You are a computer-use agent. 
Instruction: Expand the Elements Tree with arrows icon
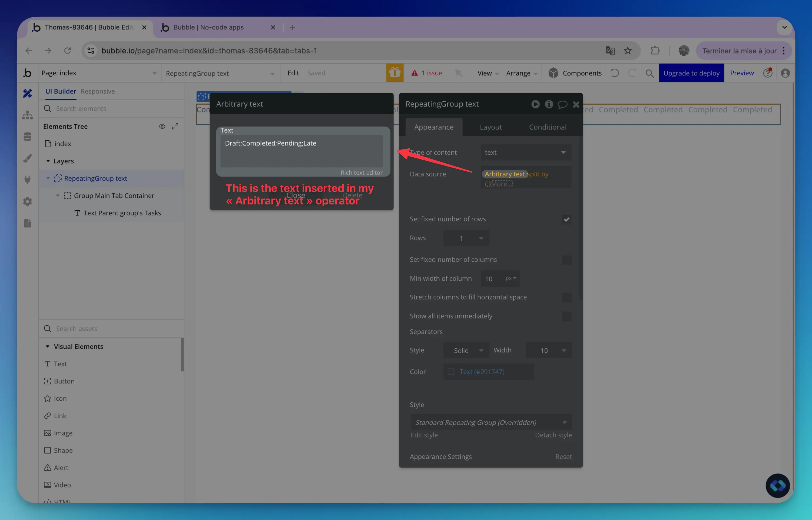175,126
